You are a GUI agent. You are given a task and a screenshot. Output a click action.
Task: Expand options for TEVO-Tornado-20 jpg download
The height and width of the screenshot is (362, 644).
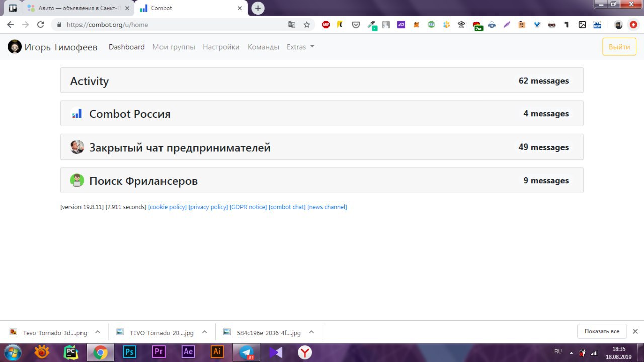point(205,332)
